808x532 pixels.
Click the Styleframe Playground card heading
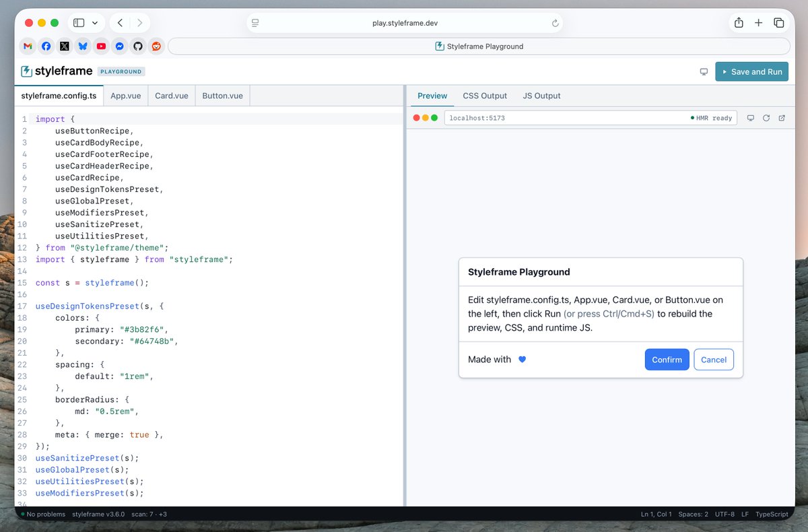click(x=519, y=272)
